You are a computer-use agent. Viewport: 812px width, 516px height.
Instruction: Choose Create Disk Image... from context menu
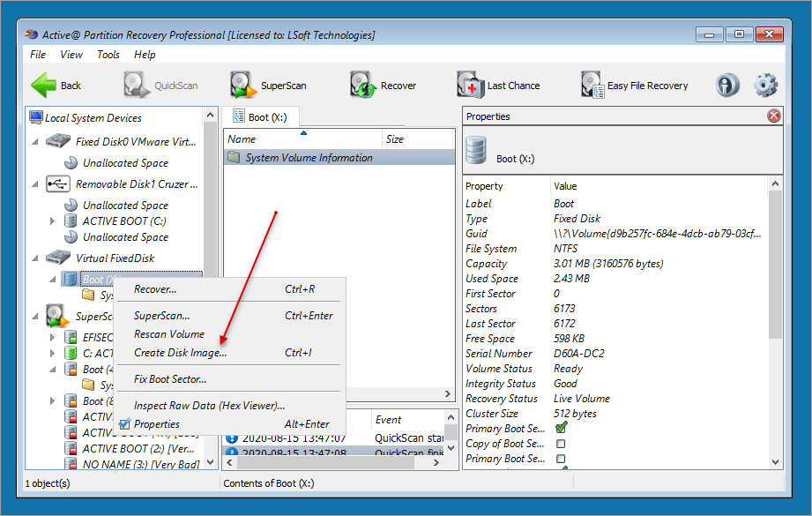[x=227, y=353]
